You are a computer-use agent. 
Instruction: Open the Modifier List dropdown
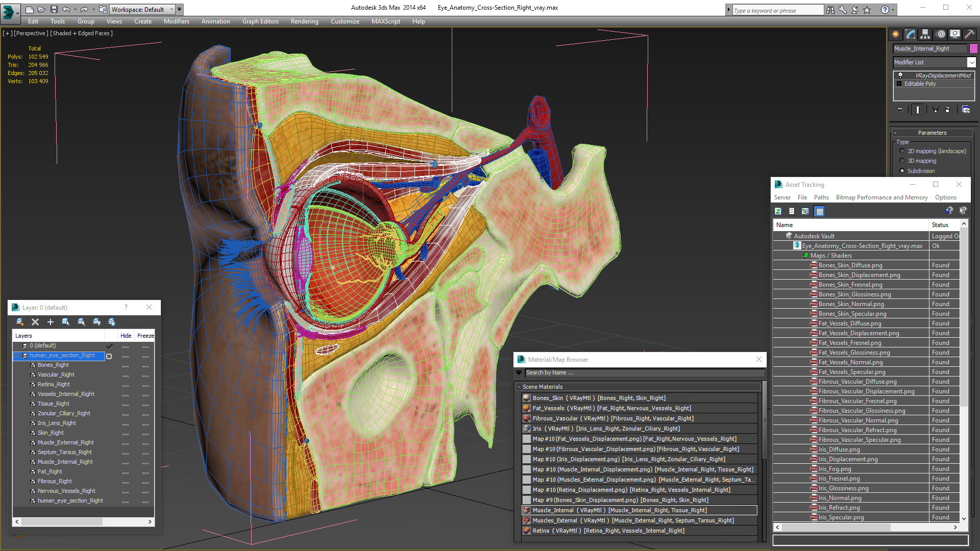971,62
